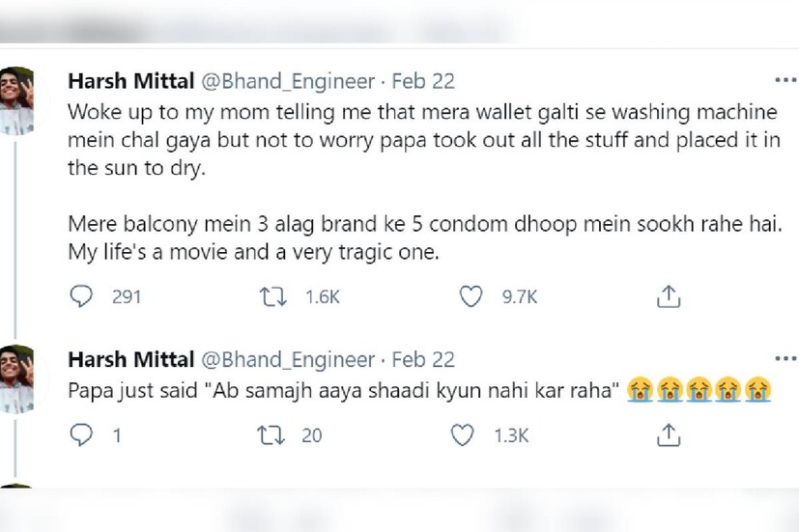799x532 pixels.
Task: Retweet the washing machine wallet tweet
Action: pyautogui.click(x=273, y=296)
